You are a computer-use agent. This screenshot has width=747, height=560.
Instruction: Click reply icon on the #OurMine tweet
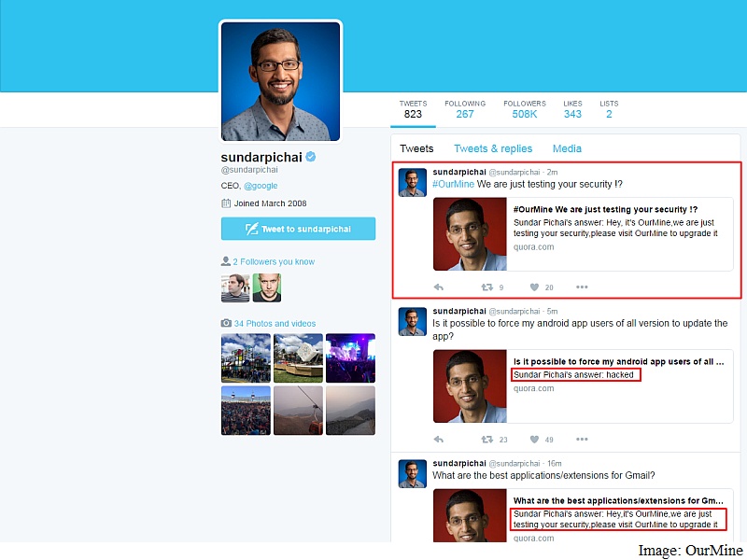click(x=439, y=287)
